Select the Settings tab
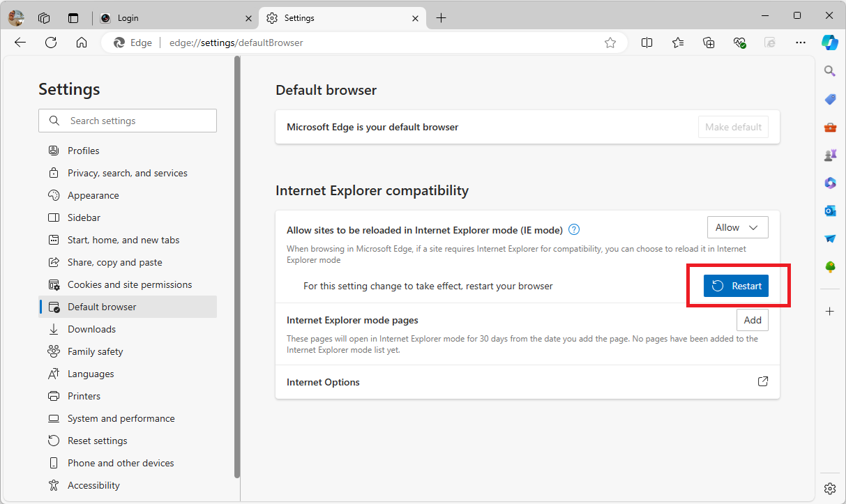 pyautogui.click(x=342, y=18)
